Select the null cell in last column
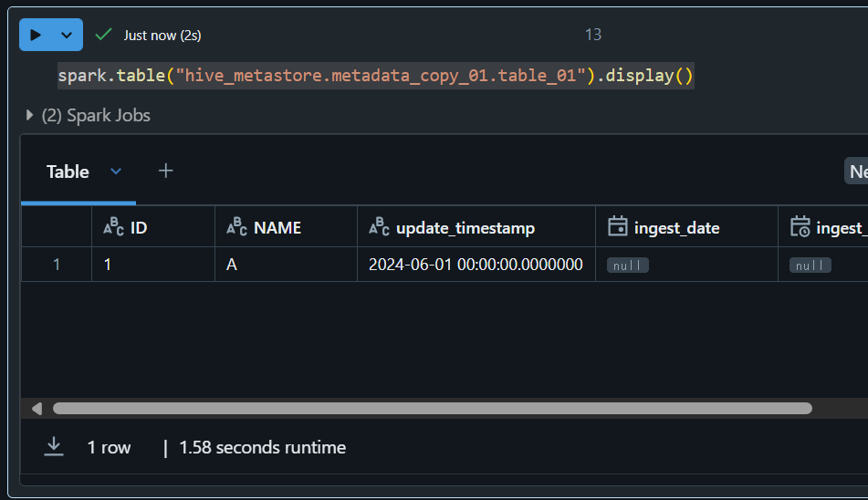The width and height of the screenshot is (868, 500). 823,265
